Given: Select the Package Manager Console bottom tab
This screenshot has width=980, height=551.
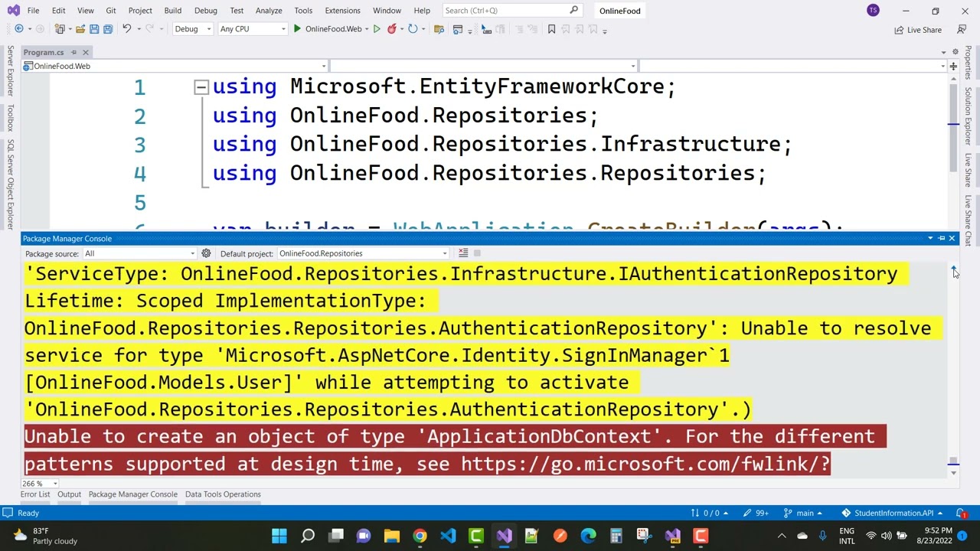Looking at the screenshot, I should pyautogui.click(x=132, y=494).
